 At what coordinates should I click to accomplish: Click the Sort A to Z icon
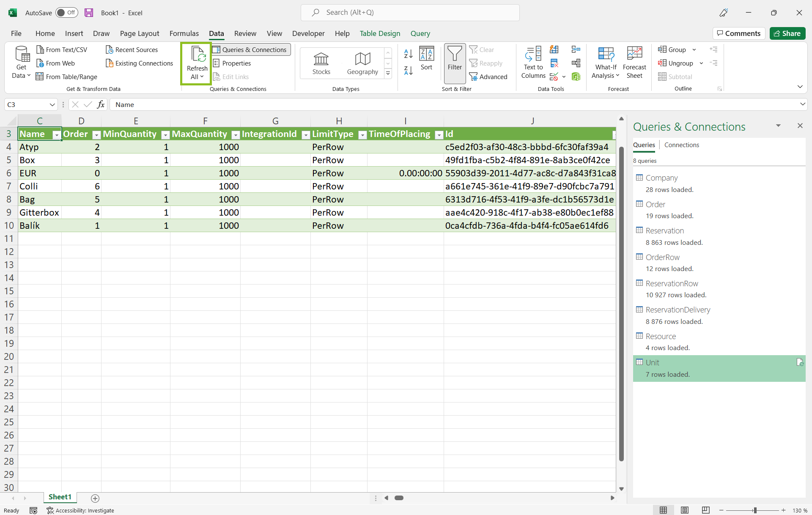pyautogui.click(x=408, y=54)
